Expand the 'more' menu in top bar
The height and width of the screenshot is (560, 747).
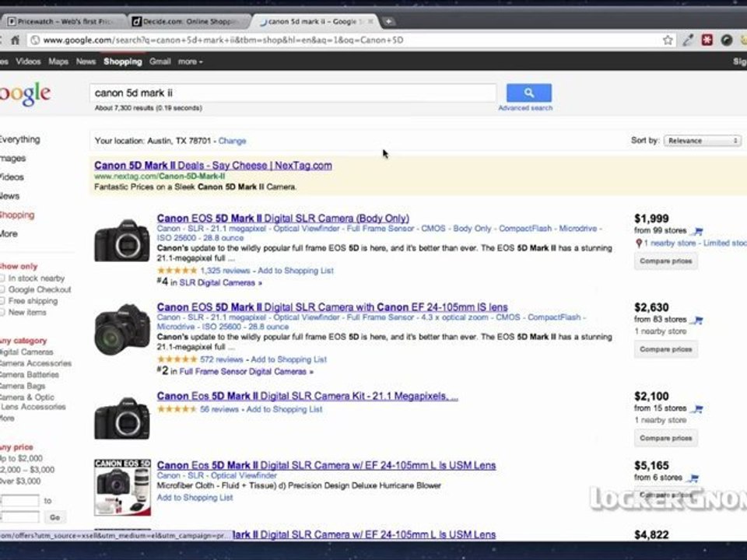[x=190, y=61]
